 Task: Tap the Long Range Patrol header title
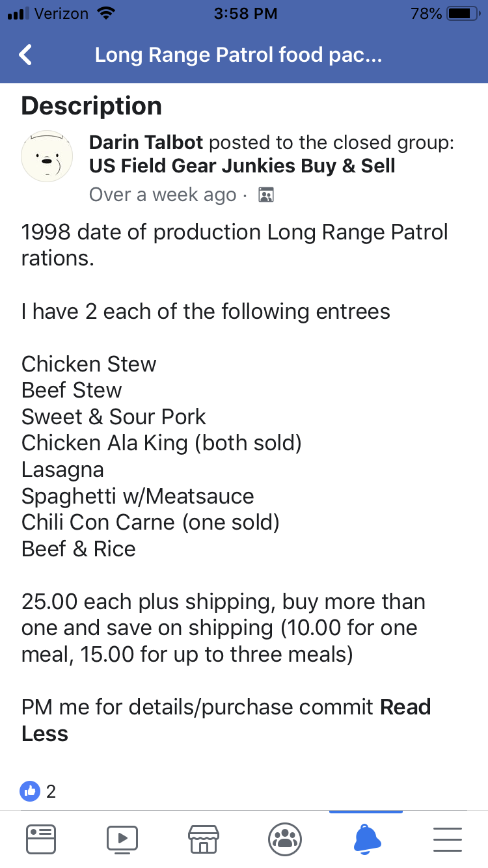click(238, 55)
